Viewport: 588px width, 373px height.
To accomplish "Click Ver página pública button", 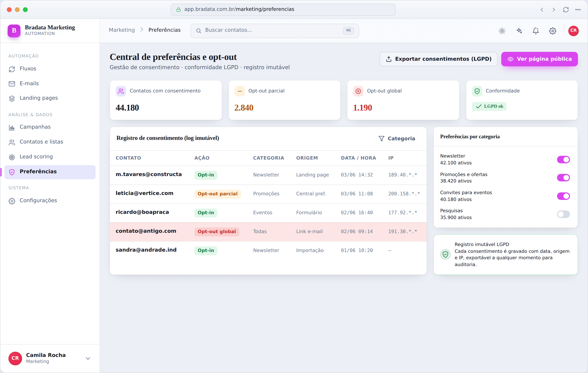I will point(539,59).
